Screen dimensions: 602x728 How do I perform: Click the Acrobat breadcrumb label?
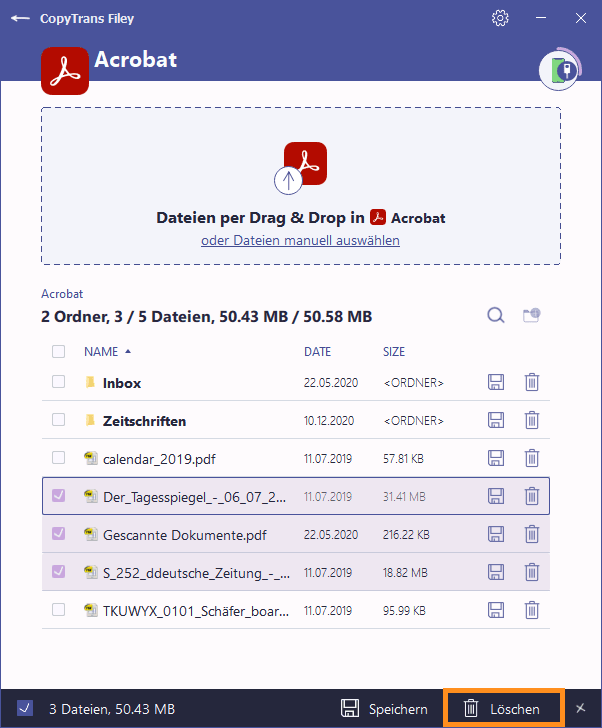tap(62, 294)
